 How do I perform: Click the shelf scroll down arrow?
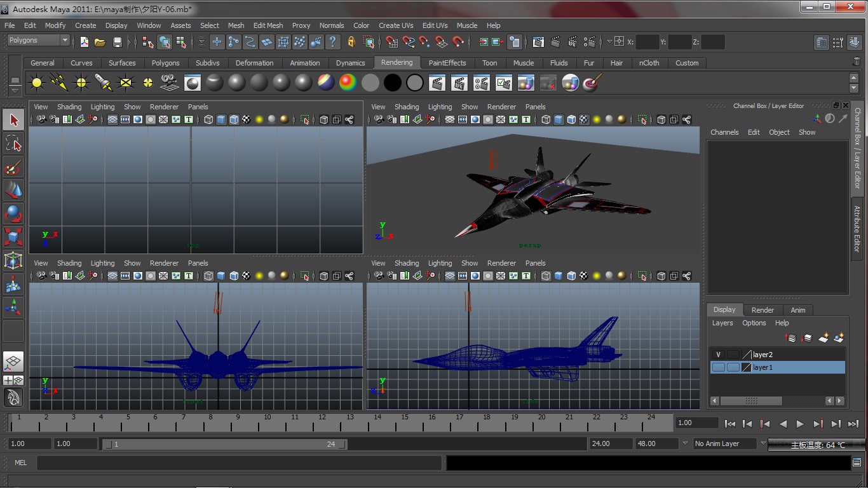point(854,89)
